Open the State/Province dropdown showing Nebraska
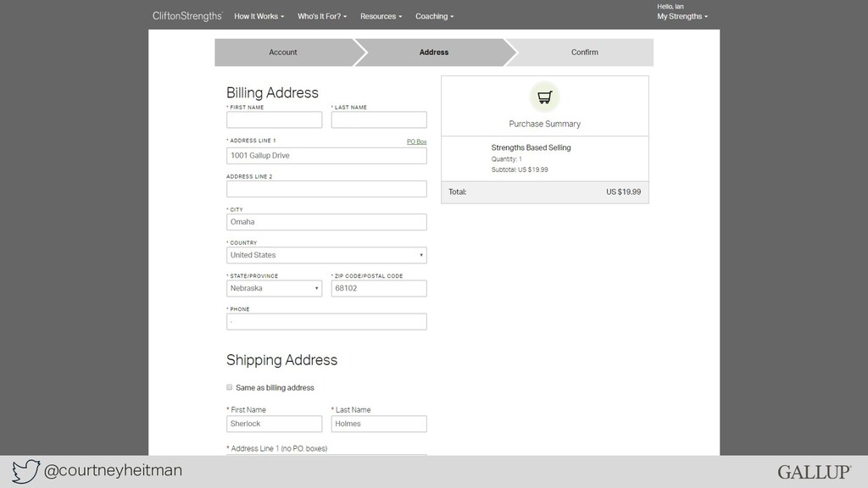Viewport: 868px width, 488px height. click(274, 288)
